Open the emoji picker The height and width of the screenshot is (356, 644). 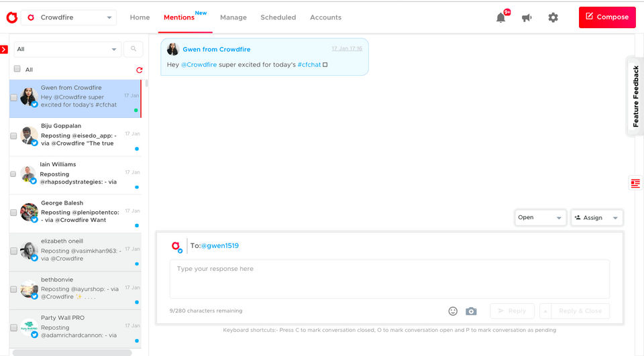(453, 311)
